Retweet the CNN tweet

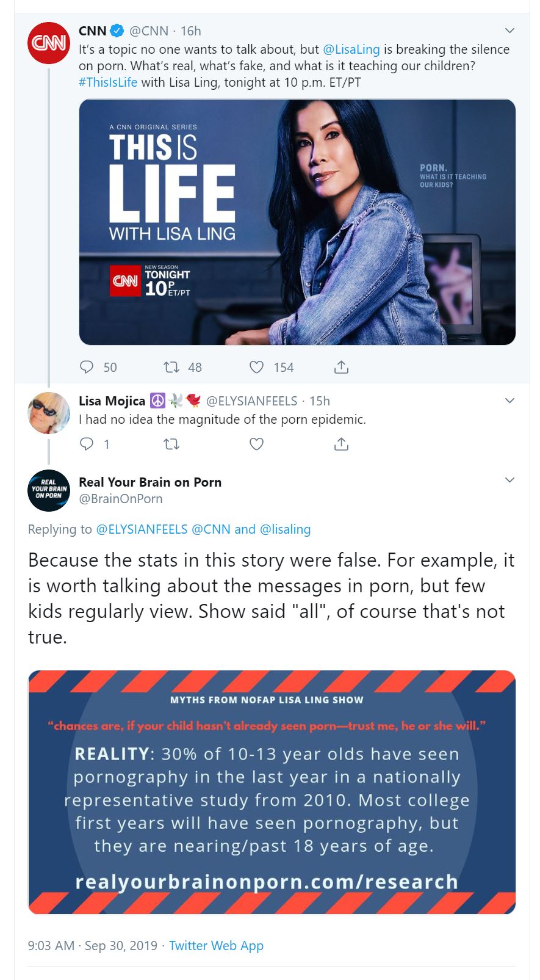pos(171,367)
